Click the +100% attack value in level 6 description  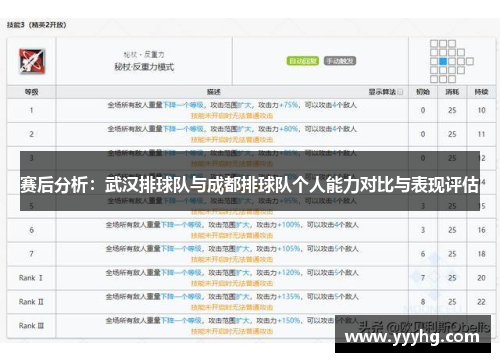pos(289,225)
